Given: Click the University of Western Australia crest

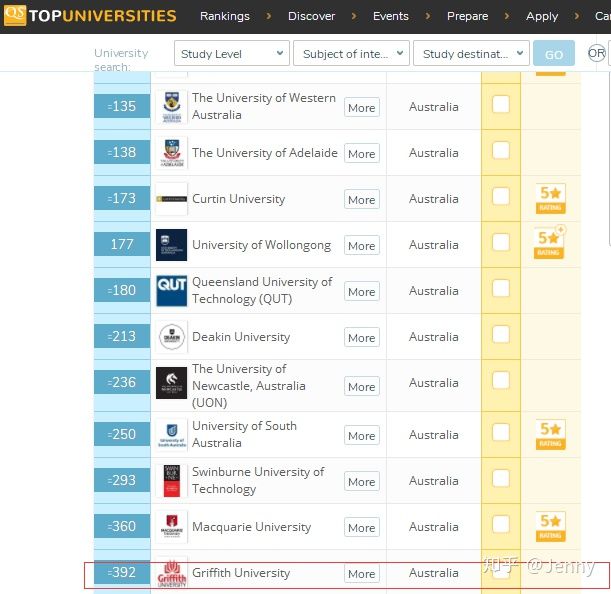Looking at the screenshot, I should tap(171, 107).
